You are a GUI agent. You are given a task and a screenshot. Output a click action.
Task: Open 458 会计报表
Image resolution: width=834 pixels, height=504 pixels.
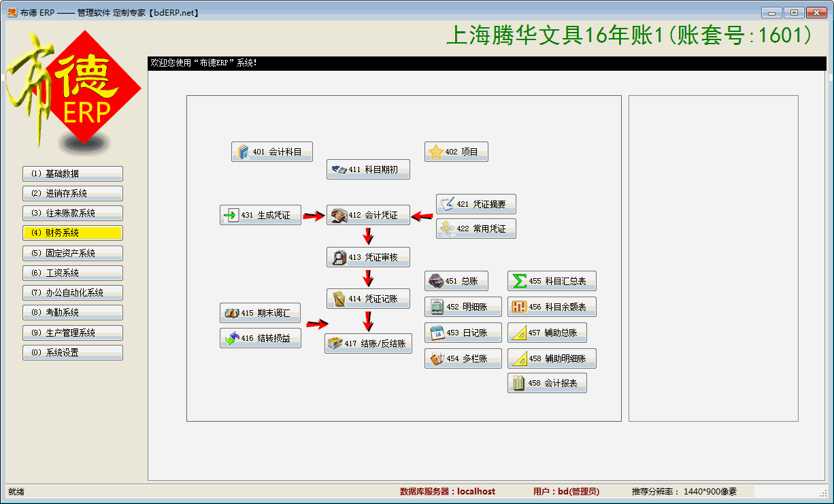click(x=547, y=383)
